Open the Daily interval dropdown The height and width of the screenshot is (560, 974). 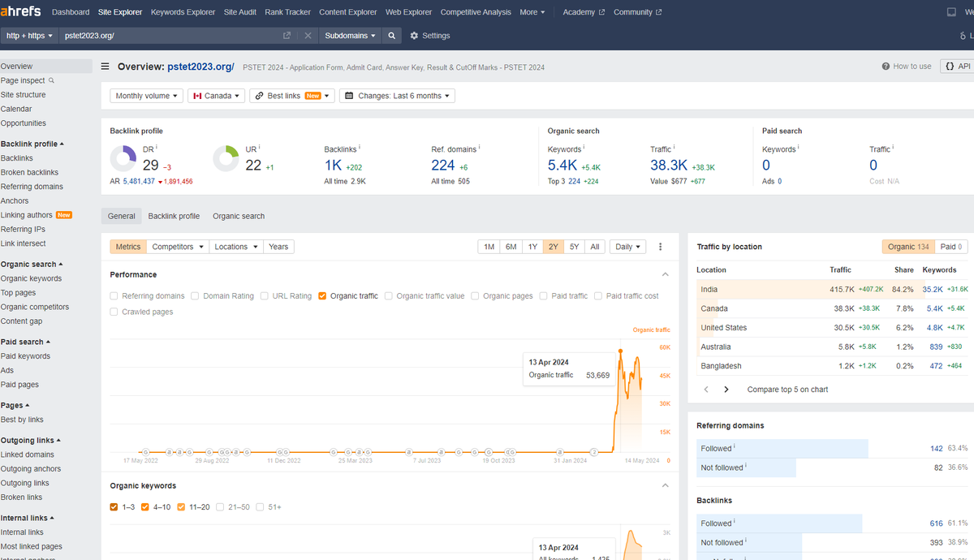click(627, 247)
